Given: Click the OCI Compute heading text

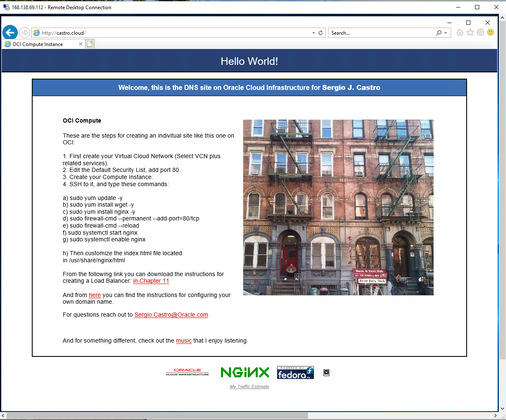Looking at the screenshot, I should tap(82, 120).
